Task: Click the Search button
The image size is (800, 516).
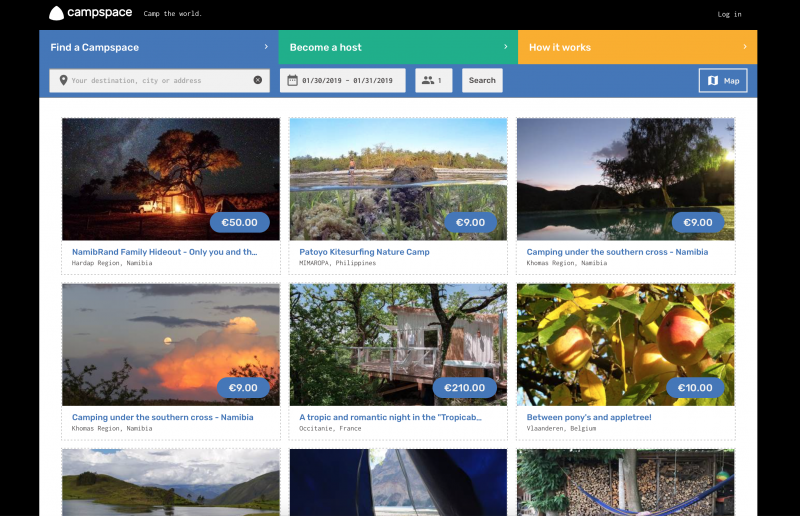Action: 482,80
